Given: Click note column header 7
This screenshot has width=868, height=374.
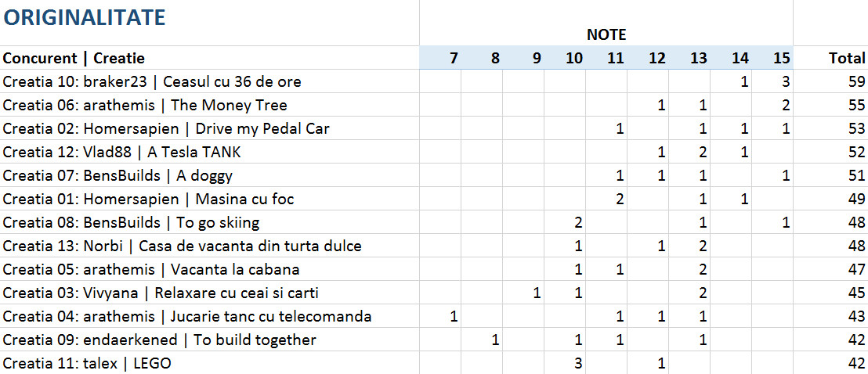Looking at the screenshot, I should click(454, 58).
